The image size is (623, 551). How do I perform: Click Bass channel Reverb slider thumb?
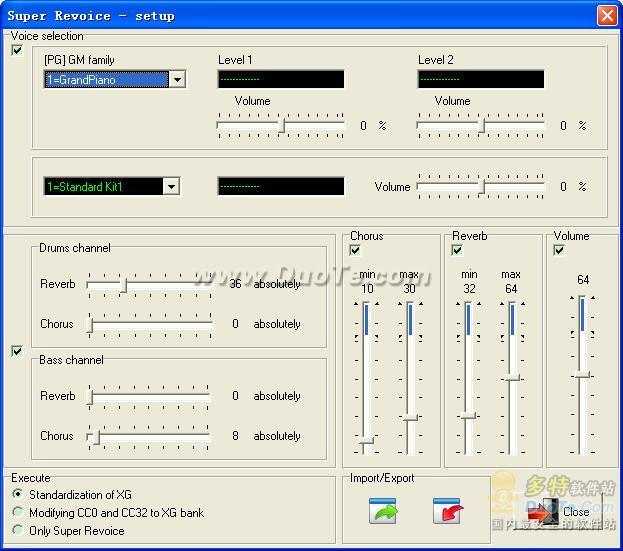(x=90, y=396)
